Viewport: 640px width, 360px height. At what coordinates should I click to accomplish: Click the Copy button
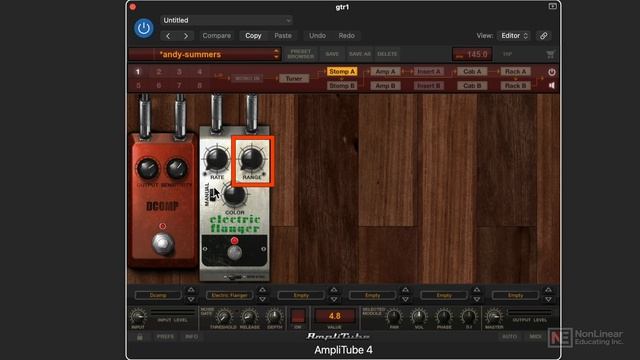tap(253, 36)
